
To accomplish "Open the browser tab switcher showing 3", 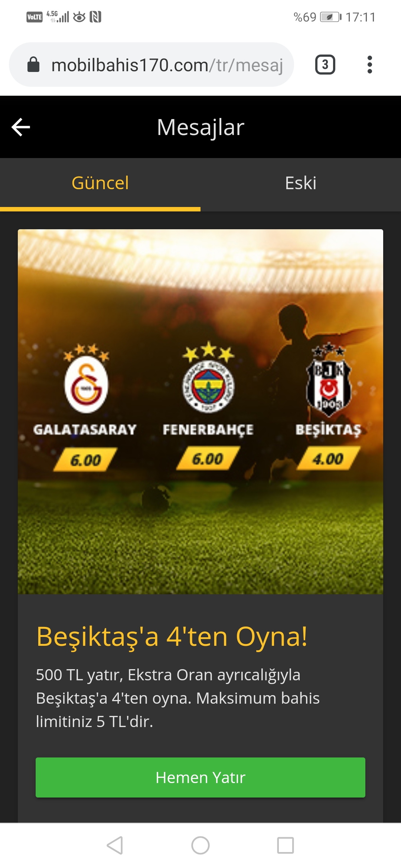I will tap(325, 65).
